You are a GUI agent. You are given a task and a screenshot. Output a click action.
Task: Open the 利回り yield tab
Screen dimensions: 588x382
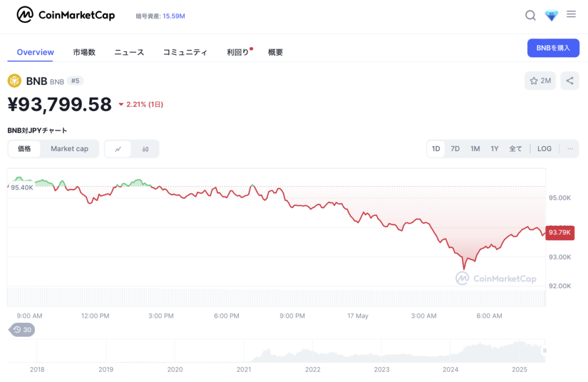pyautogui.click(x=238, y=52)
